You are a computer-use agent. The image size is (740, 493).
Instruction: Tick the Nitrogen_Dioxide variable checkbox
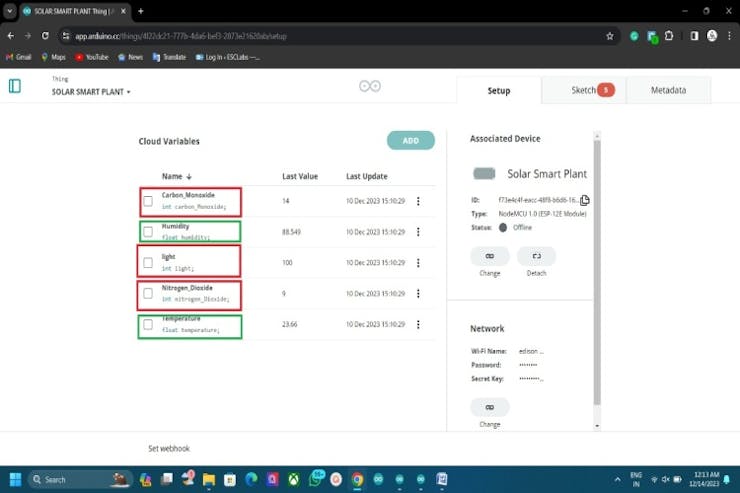pos(148,294)
